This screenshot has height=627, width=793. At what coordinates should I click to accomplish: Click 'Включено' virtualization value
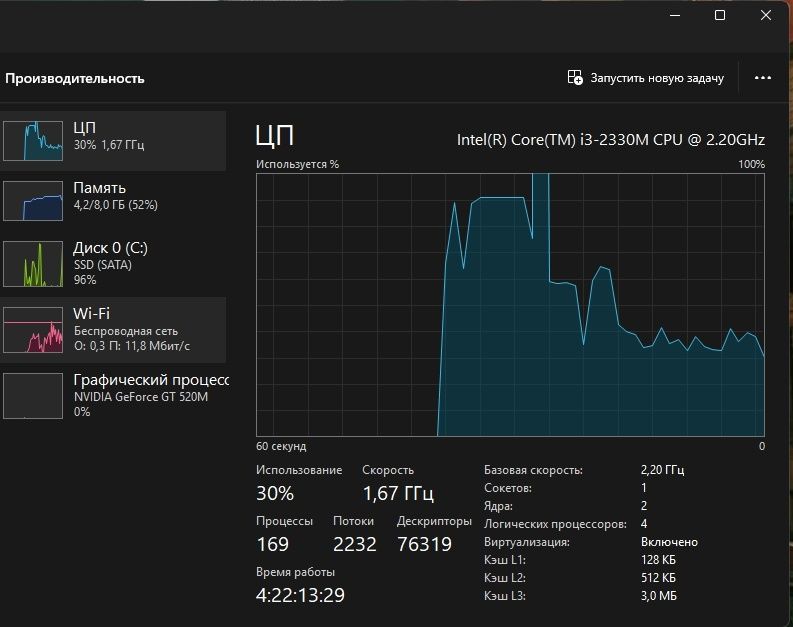coord(669,542)
